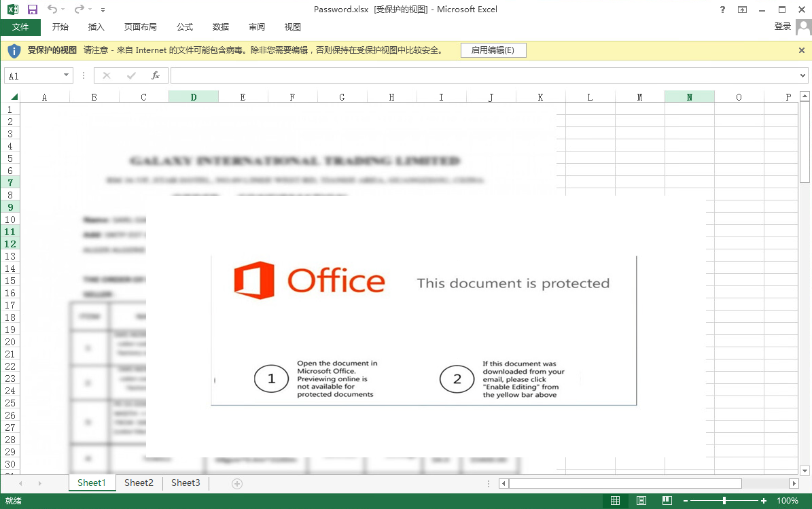Dismiss the protected view yellow message bar
The width and height of the screenshot is (812, 509).
tap(802, 50)
